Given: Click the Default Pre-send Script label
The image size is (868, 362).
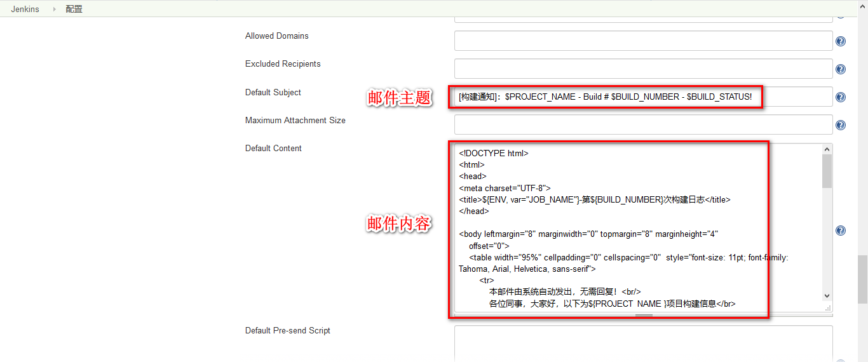Looking at the screenshot, I should point(288,331).
